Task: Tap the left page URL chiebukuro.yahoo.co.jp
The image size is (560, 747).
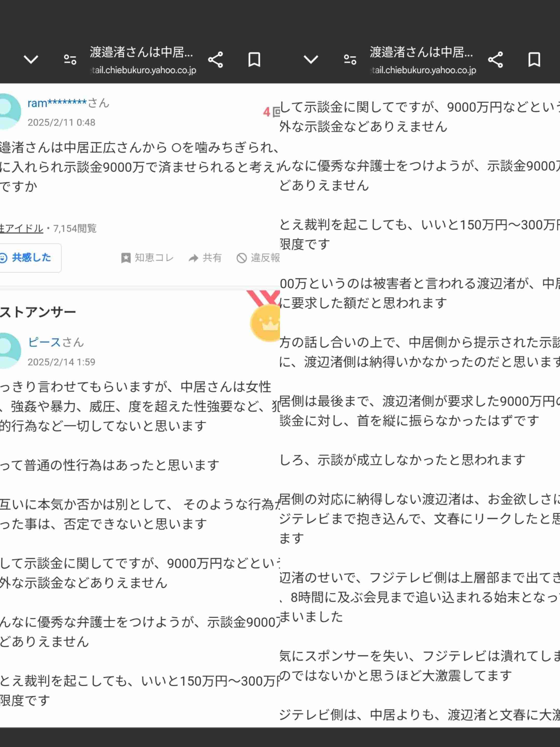Action: [x=143, y=70]
